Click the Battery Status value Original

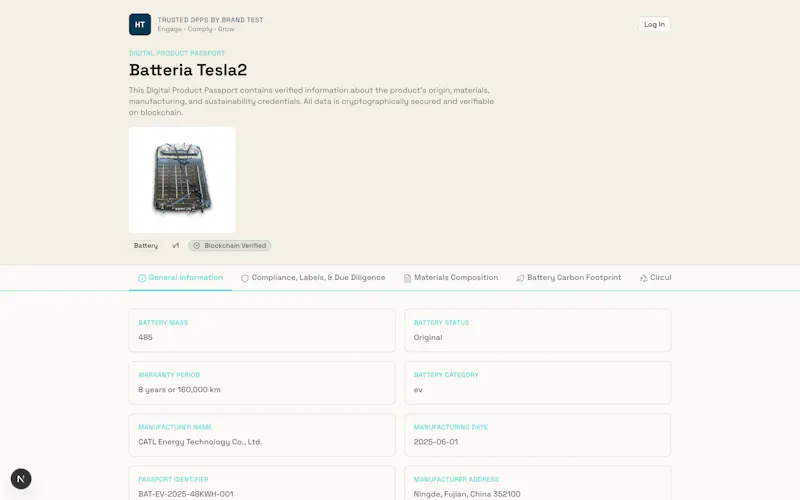click(428, 338)
